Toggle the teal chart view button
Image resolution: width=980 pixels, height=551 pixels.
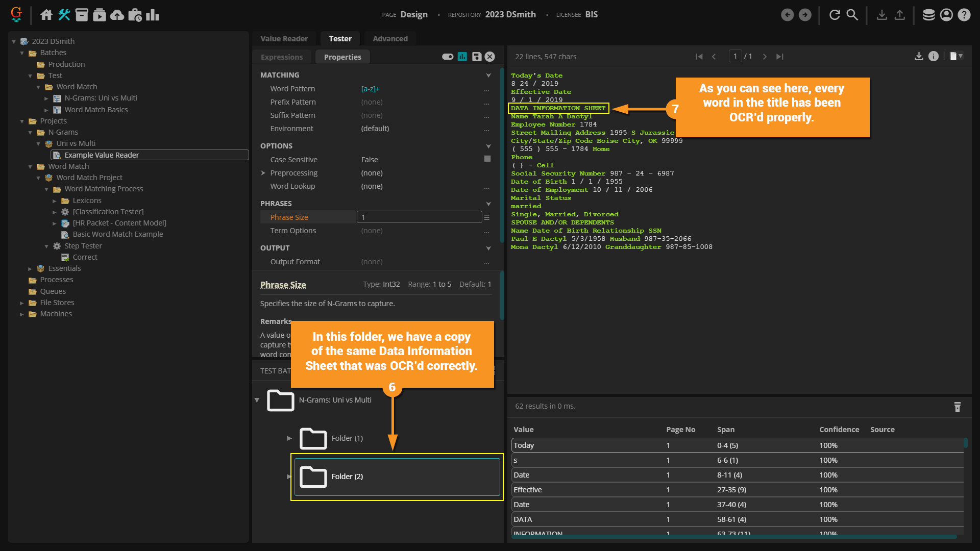462,57
